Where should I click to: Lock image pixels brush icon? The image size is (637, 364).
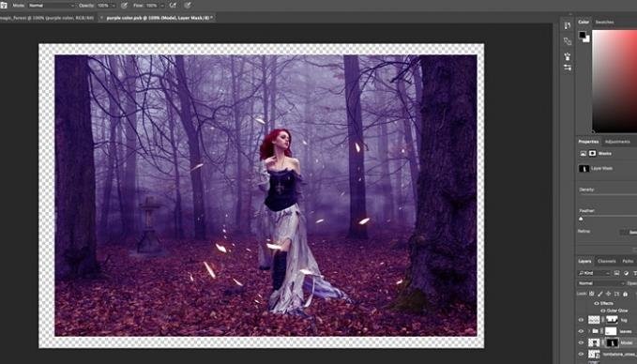600,294
